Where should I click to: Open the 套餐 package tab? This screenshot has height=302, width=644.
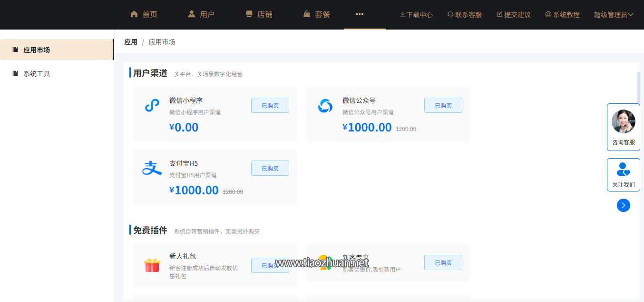(317, 14)
